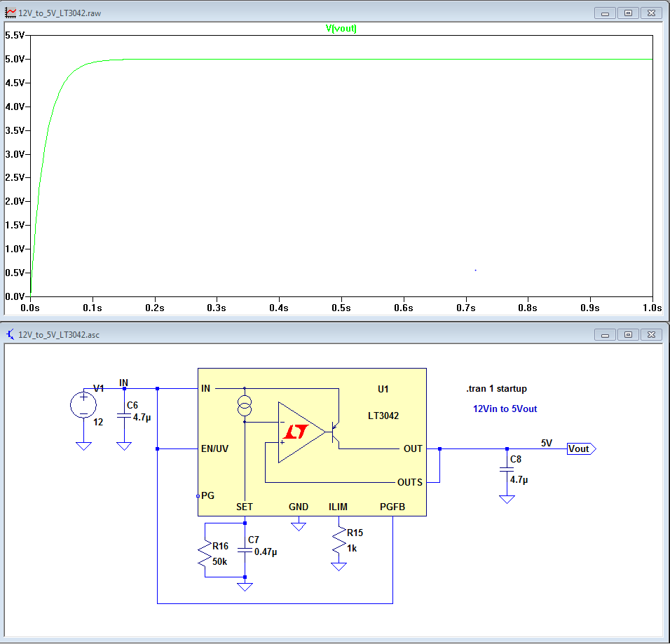Click the V(vout) trace label
Image resolution: width=670 pixels, height=644 pixels.
point(341,29)
